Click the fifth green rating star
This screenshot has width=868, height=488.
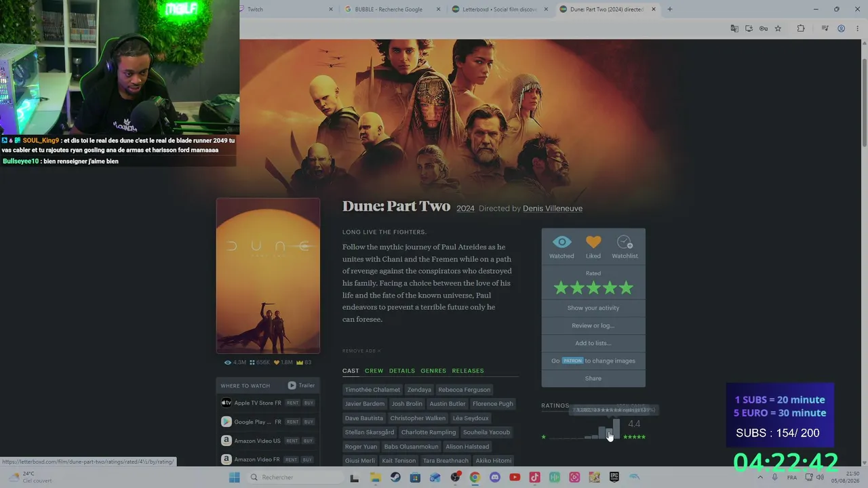[626, 288]
